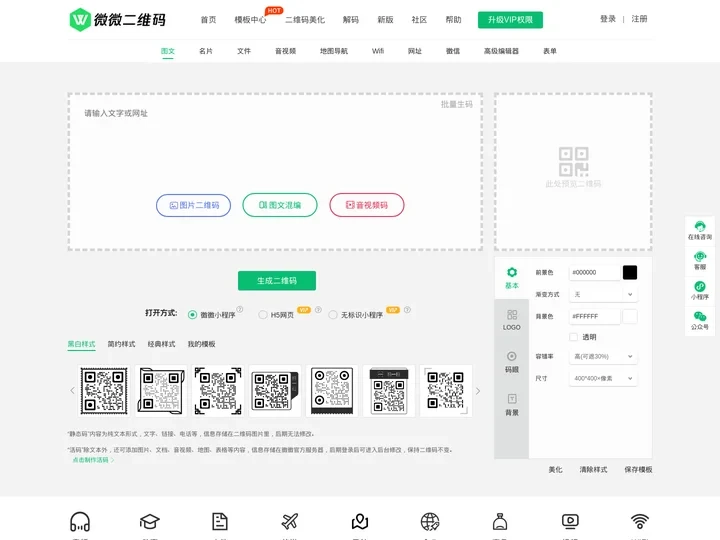Click the WiFi icon in bottom row

[x=640, y=522]
